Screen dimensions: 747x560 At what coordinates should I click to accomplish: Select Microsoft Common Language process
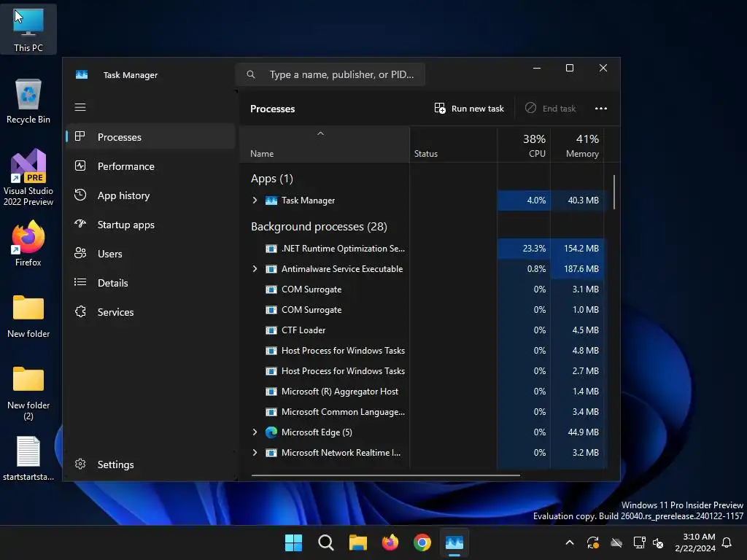[422, 412]
